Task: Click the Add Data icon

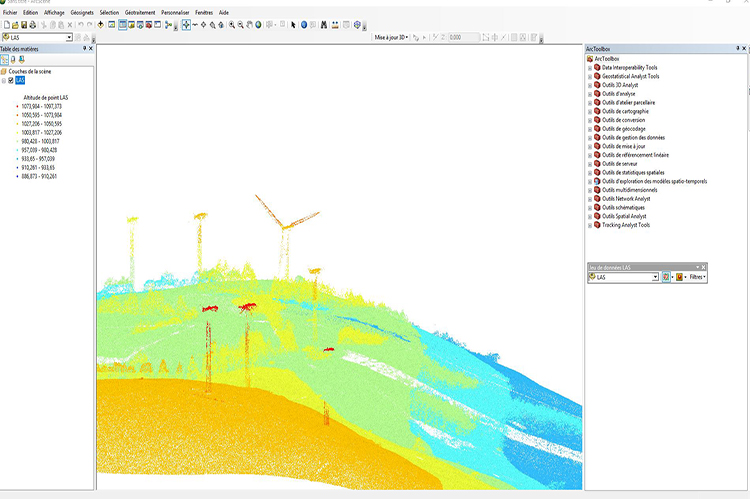Action: [100, 24]
